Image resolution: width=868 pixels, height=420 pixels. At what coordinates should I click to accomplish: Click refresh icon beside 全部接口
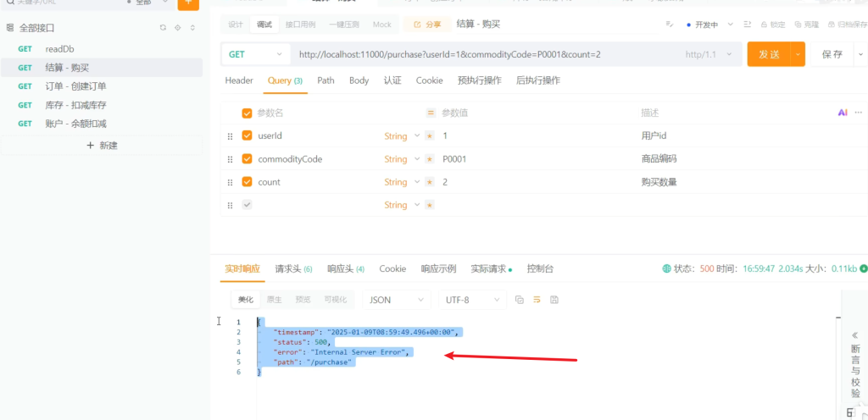(163, 28)
